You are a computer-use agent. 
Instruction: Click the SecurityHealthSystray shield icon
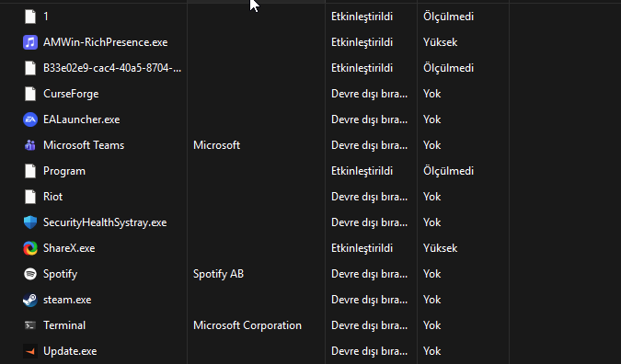coord(30,222)
